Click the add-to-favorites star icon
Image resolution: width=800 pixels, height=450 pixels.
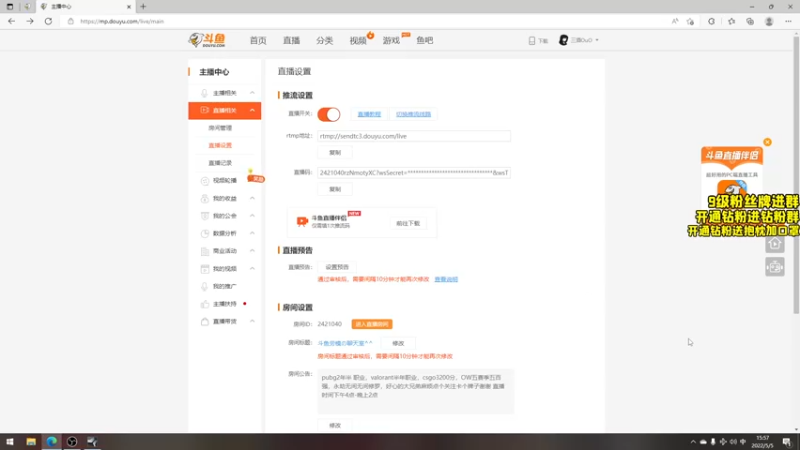point(690,21)
